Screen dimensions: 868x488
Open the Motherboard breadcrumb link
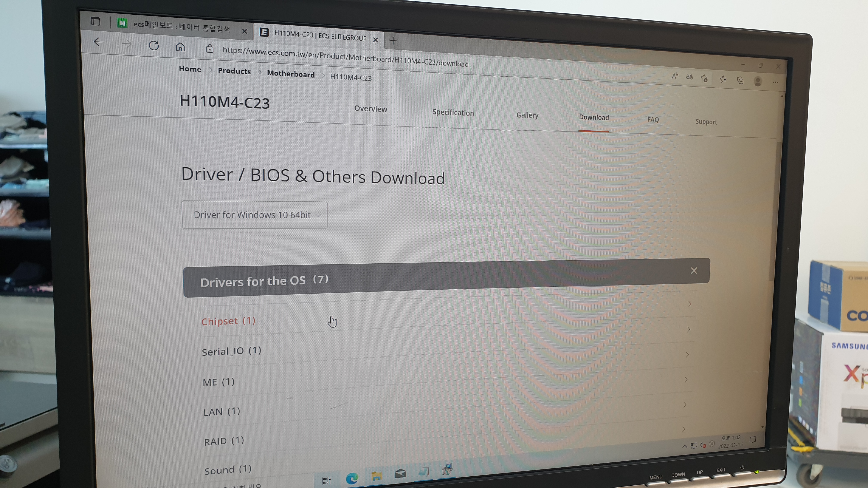[x=291, y=74]
